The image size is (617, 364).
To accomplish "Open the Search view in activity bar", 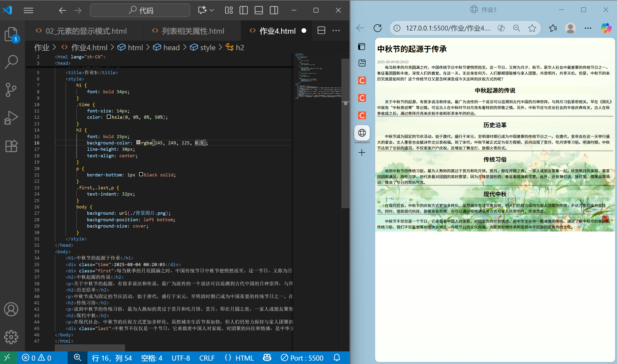I will point(11,62).
